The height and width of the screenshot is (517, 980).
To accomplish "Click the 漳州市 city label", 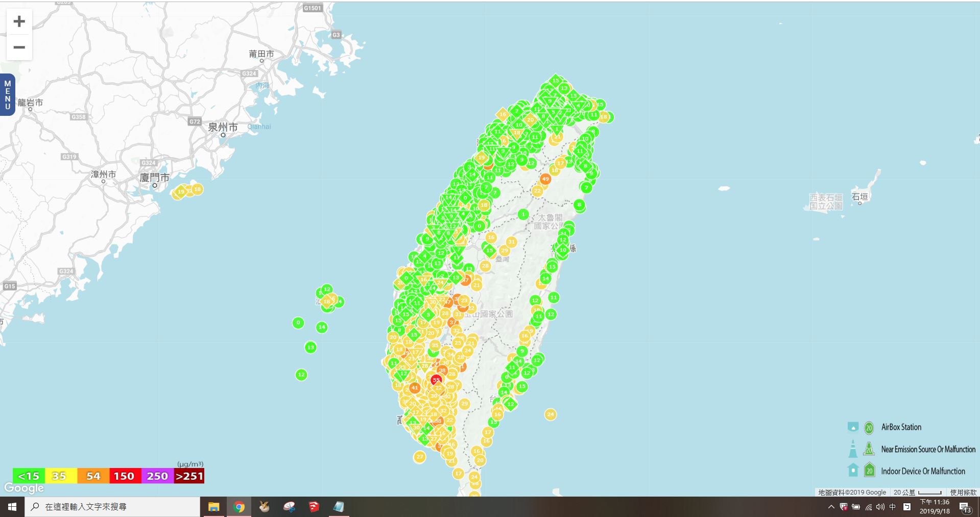I will [103, 174].
